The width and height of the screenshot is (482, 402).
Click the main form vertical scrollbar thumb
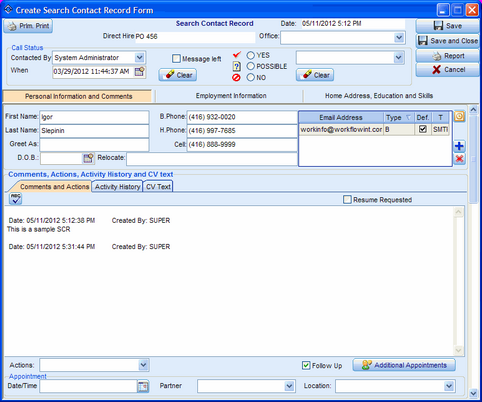(473, 159)
